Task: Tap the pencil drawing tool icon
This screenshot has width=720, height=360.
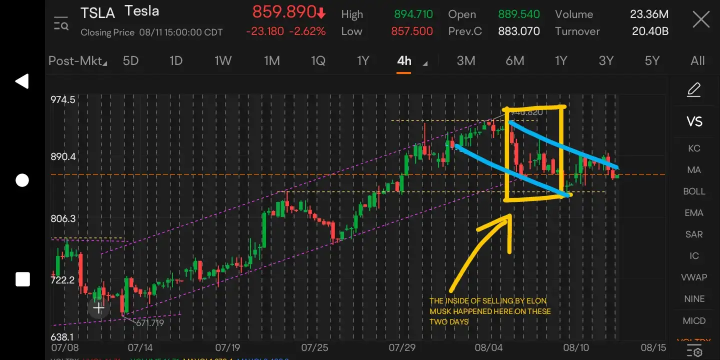Action: (x=694, y=90)
